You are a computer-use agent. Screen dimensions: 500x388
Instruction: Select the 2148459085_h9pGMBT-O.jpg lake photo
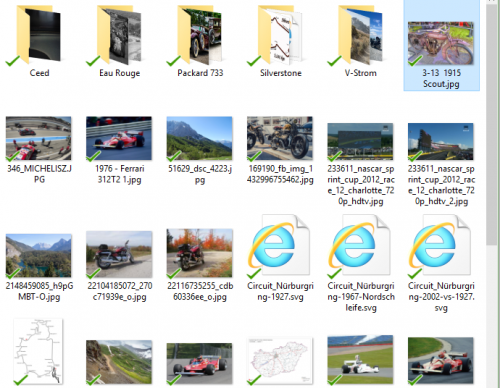click(38, 256)
